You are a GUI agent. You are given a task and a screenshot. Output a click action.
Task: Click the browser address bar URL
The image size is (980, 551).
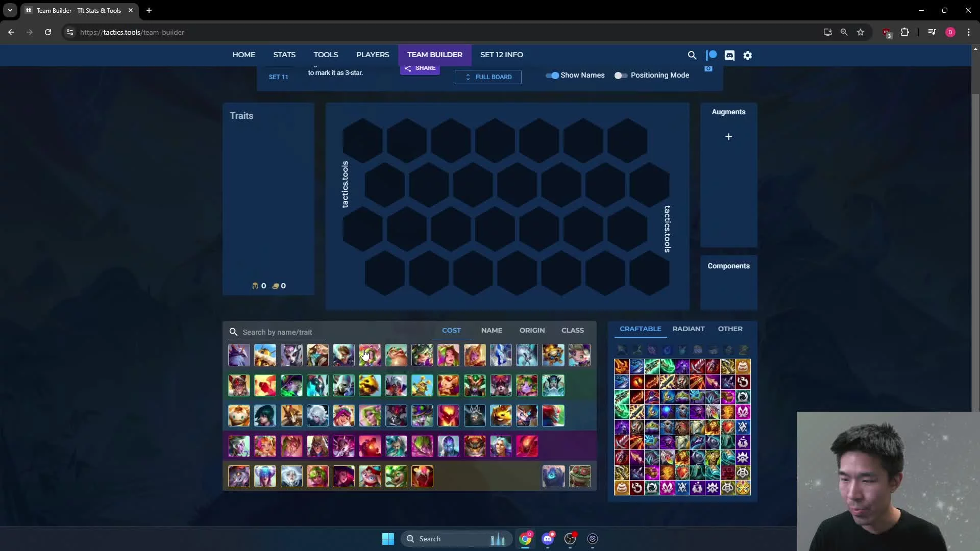pos(132,32)
